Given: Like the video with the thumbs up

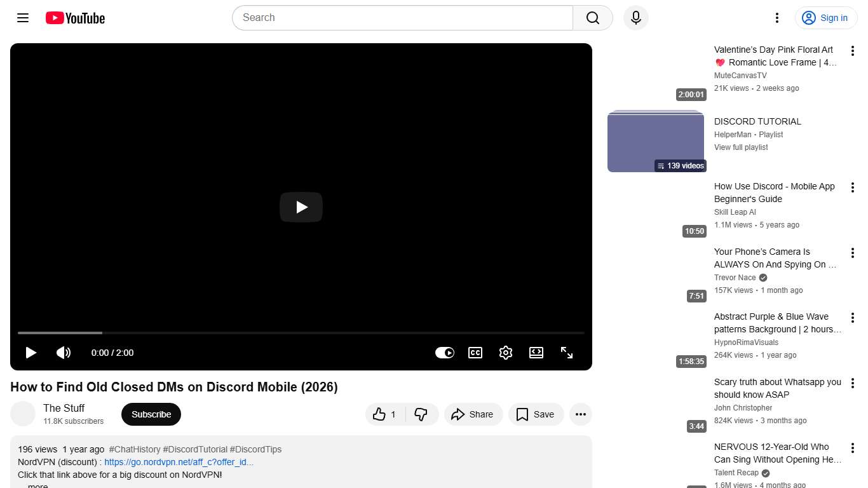Looking at the screenshot, I should [379, 414].
